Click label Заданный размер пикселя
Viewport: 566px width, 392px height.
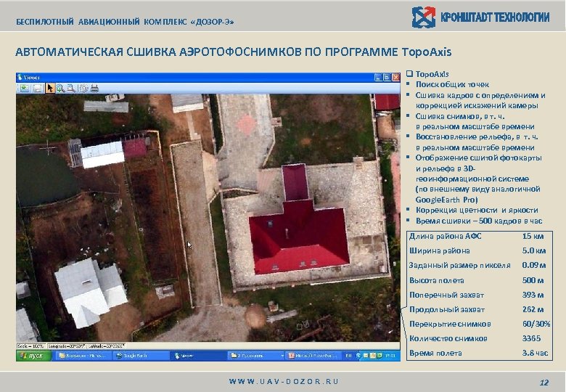[460, 265]
